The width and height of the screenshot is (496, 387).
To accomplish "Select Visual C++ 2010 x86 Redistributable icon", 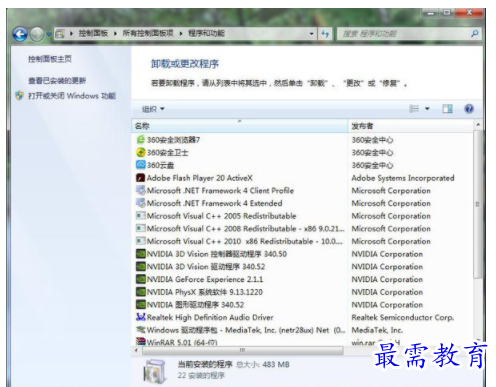I will (x=141, y=241).
